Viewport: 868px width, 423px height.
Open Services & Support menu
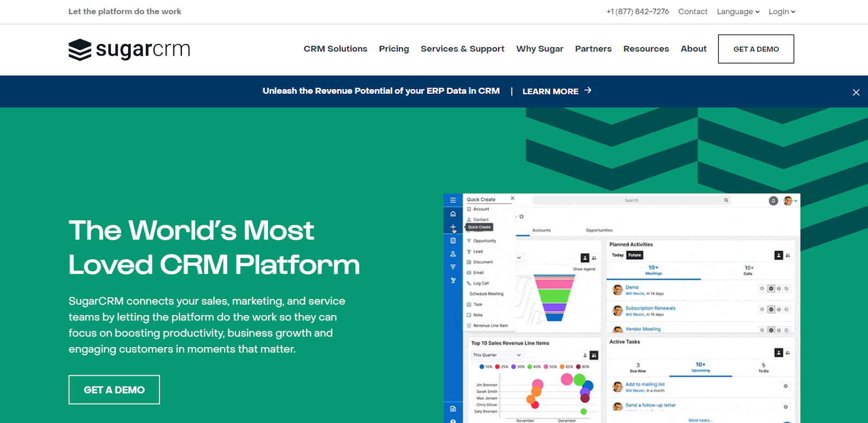click(462, 49)
